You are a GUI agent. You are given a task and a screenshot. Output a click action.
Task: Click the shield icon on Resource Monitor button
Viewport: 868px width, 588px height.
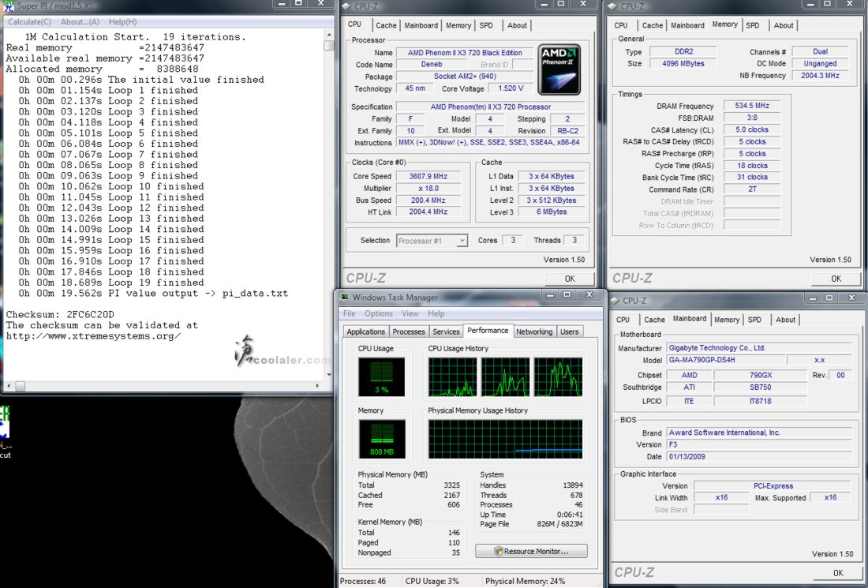pos(498,552)
